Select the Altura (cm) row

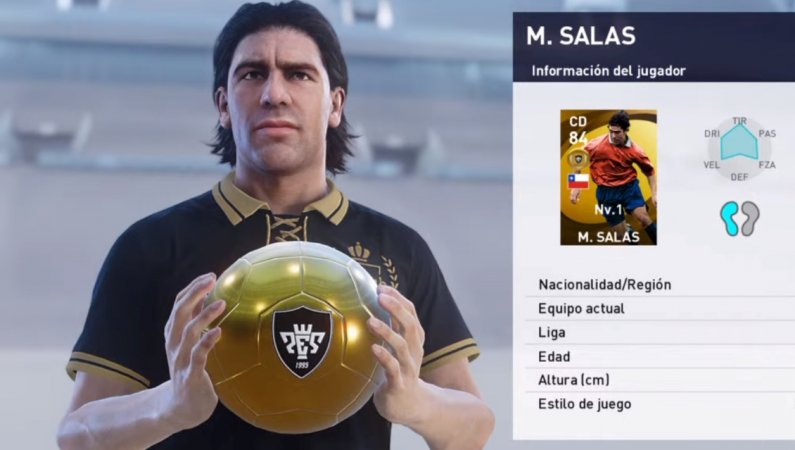click(x=660, y=380)
